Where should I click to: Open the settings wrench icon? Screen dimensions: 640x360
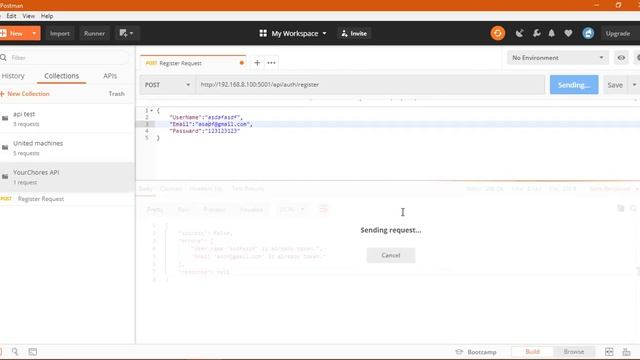coord(536,33)
